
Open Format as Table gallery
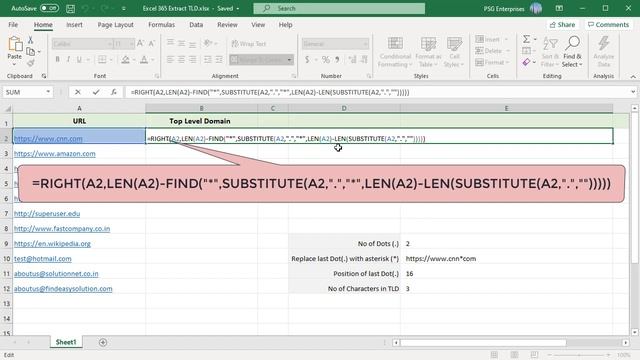[x=428, y=52]
